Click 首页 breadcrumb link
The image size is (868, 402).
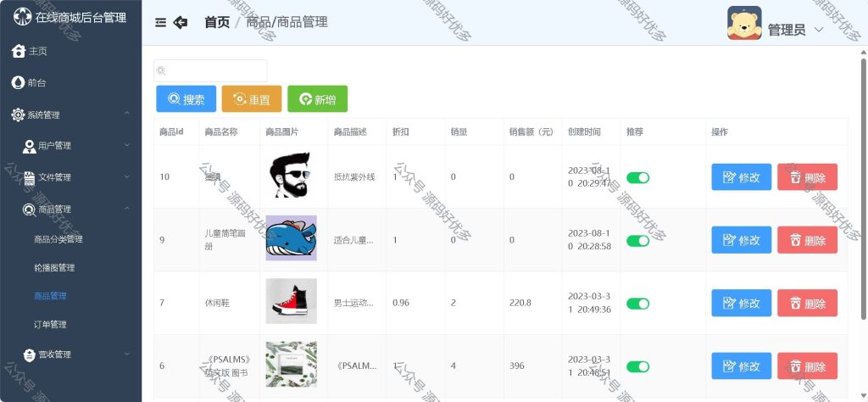[x=217, y=22]
